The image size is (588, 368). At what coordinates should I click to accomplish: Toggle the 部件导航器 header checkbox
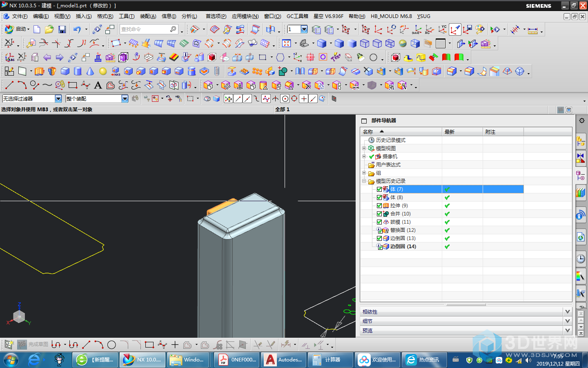(x=364, y=121)
